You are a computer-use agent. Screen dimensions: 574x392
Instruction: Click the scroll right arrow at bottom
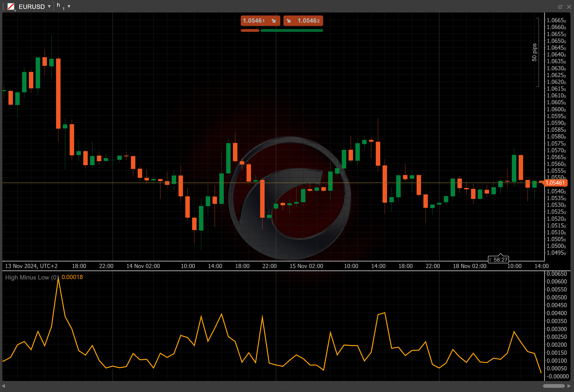(x=569, y=386)
